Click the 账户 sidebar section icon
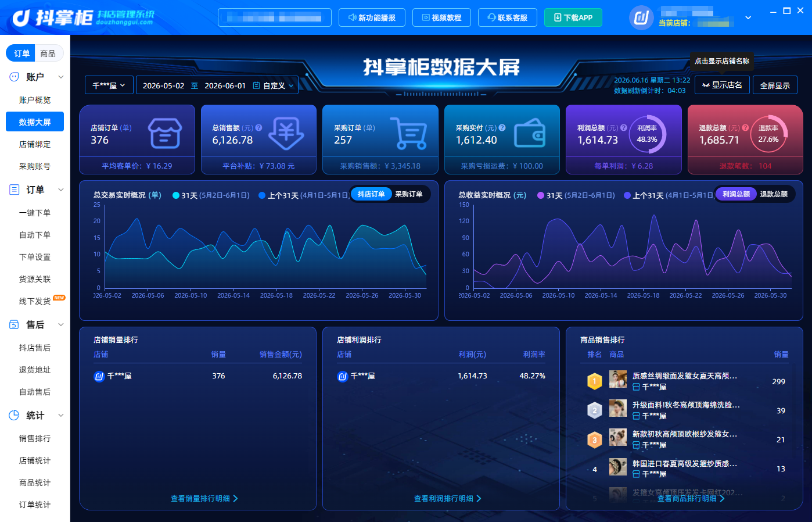This screenshot has height=522, width=812. pos(15,77)
